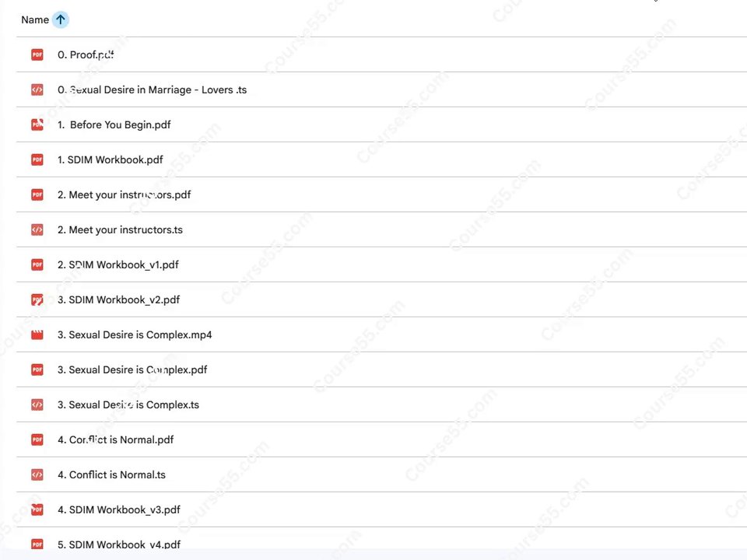The image size is (747, 560).
Task: Click the Name column header
Action: pyautogui.click(x=35, y=19)
